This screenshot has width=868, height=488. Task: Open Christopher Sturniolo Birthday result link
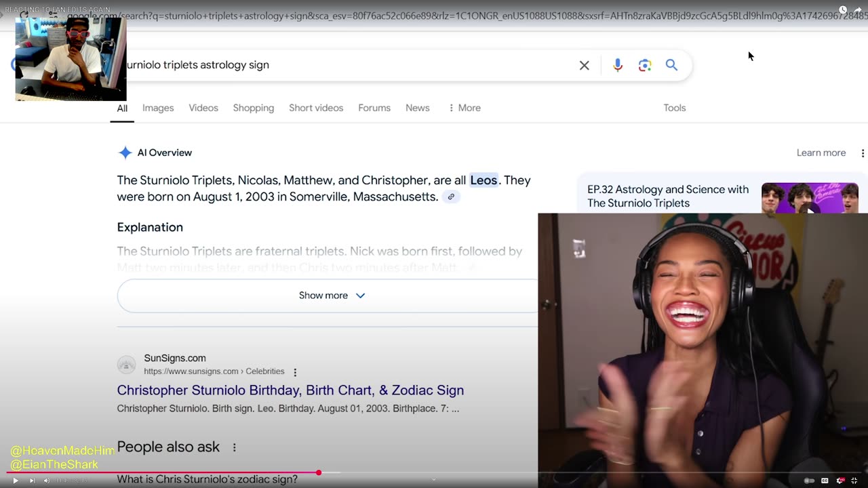point(290,390)
